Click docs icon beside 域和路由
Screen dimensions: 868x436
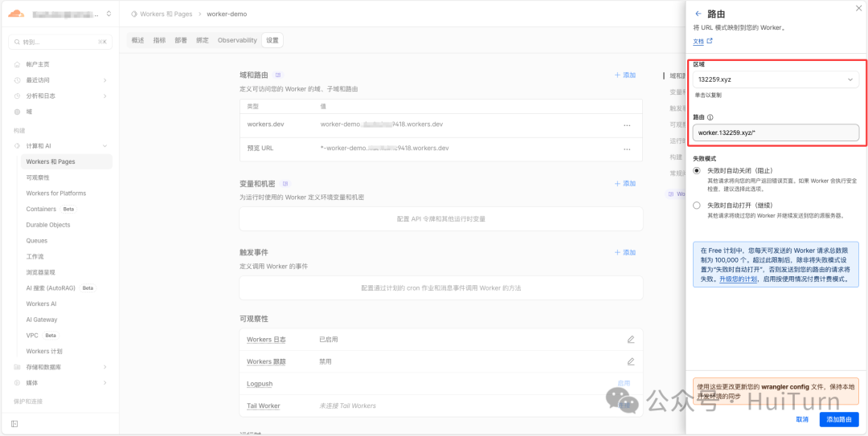tap(278, 75)
